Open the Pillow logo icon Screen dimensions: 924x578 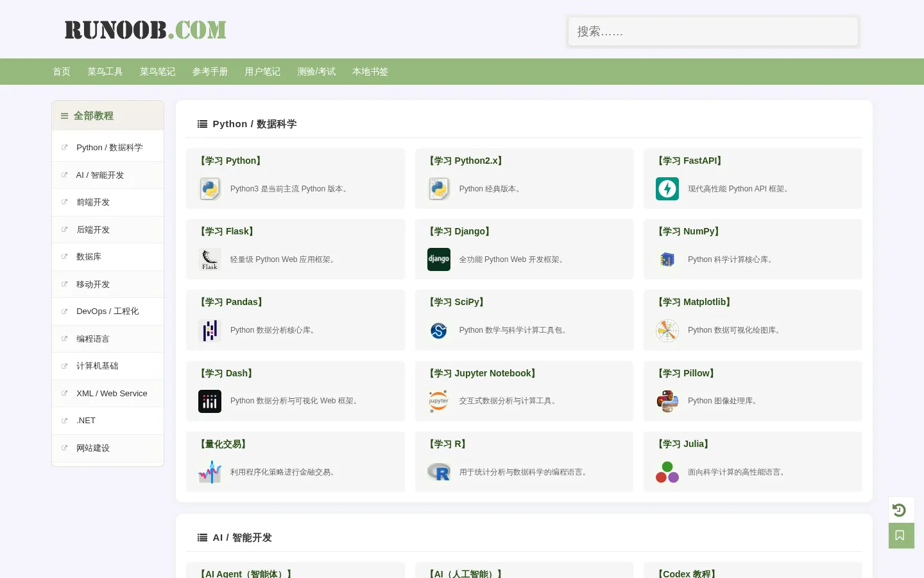tap(667, 401)
